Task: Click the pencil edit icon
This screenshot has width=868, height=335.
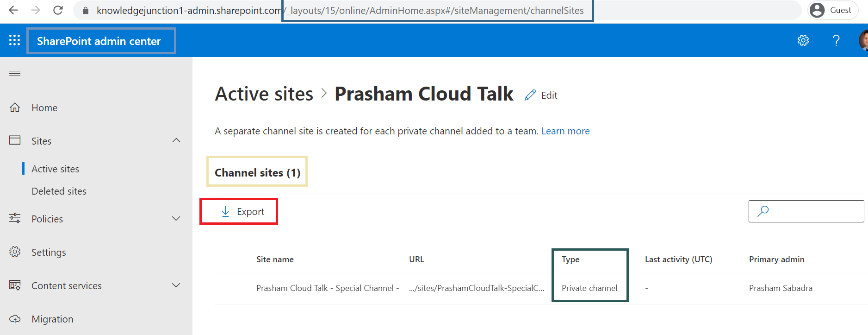Action: 530,95
